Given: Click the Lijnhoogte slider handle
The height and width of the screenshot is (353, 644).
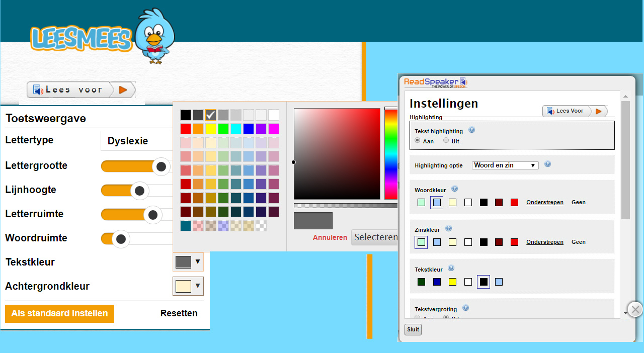Looking at the screenshot, I should [x=139, y=191].
